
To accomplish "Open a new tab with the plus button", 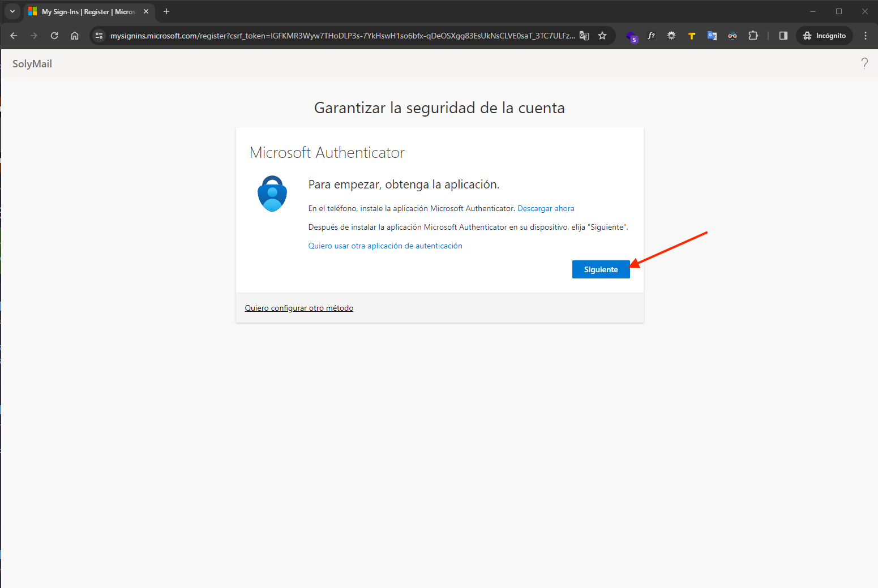I will (x=166, y=11).
